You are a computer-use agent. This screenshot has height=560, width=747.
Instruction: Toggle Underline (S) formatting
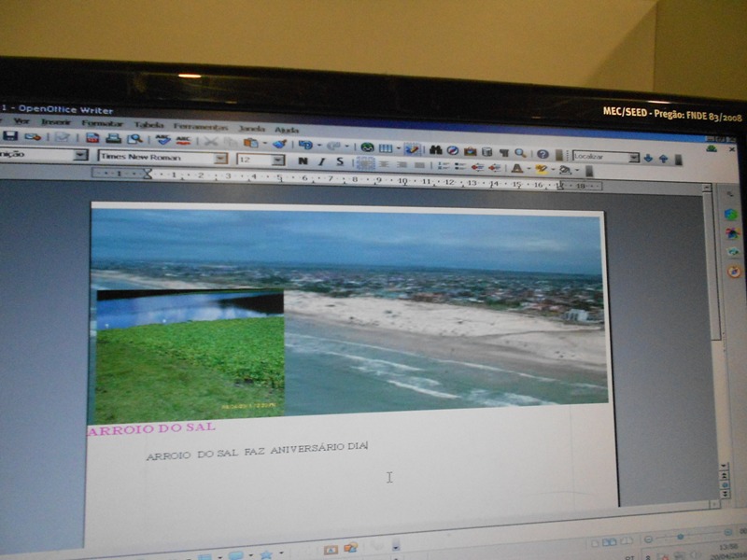340,161
